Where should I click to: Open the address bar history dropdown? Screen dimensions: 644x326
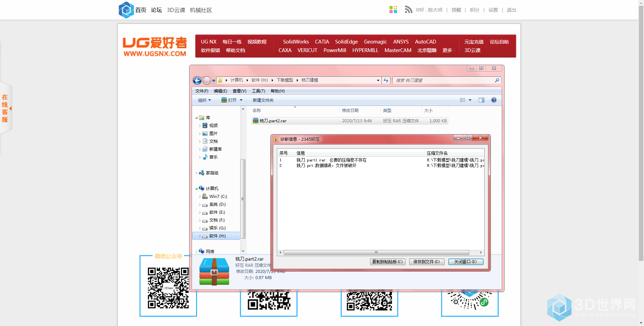(378, 80)
